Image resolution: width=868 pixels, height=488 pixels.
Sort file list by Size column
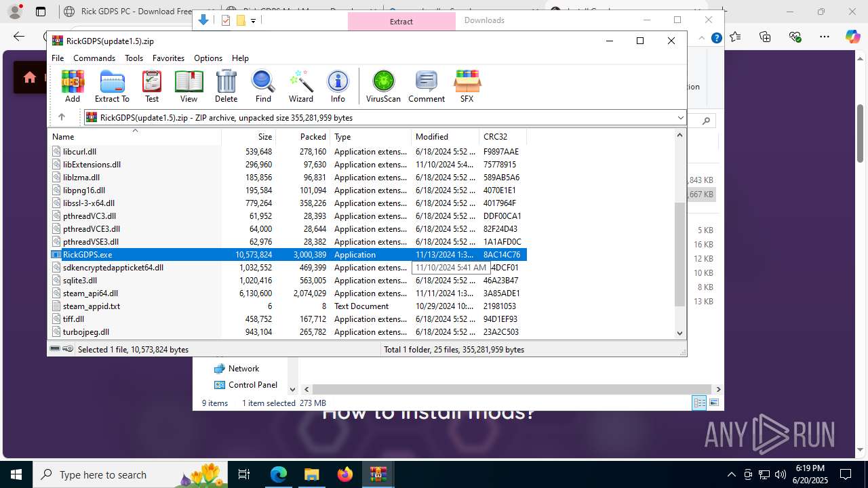(248, 137)
